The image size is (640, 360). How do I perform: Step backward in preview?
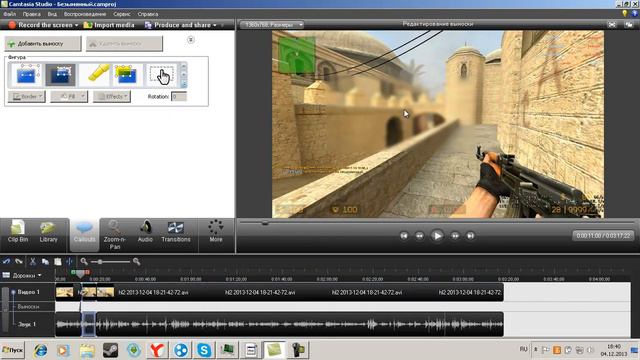pyautogui.click(x=419, y=236)
